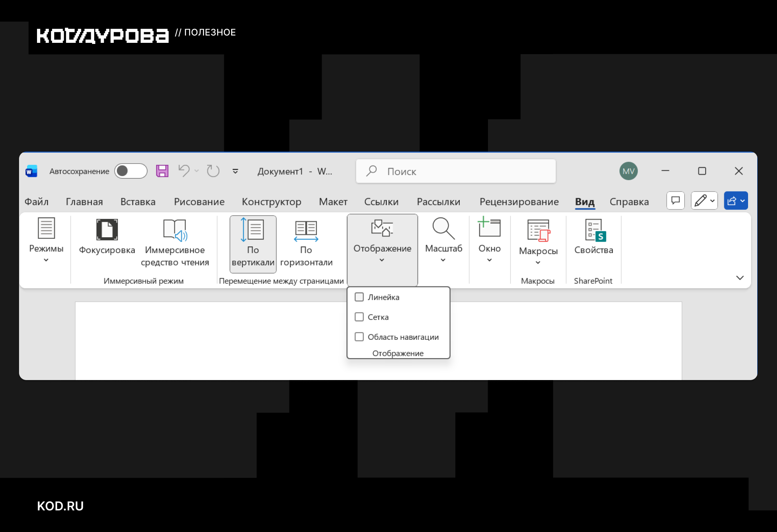The width and height of the screenshot is (777, 532).
Task: Collapse the Отображение dropdown button
Action: point(382,250)
